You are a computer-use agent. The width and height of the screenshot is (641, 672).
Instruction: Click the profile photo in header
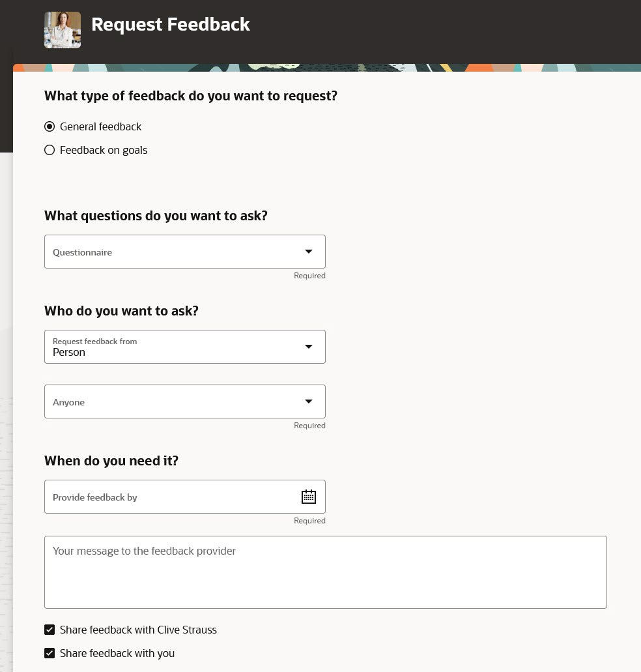tap(63, 30)
